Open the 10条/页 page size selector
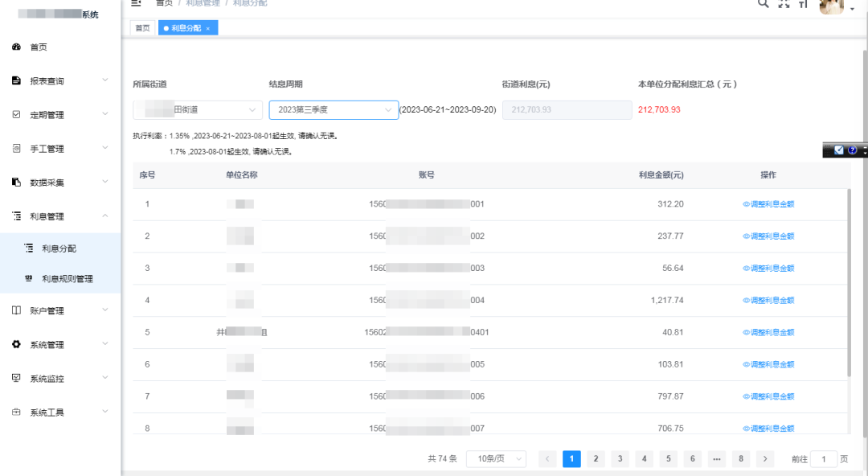The image size is (868, 476). point(496,459)
